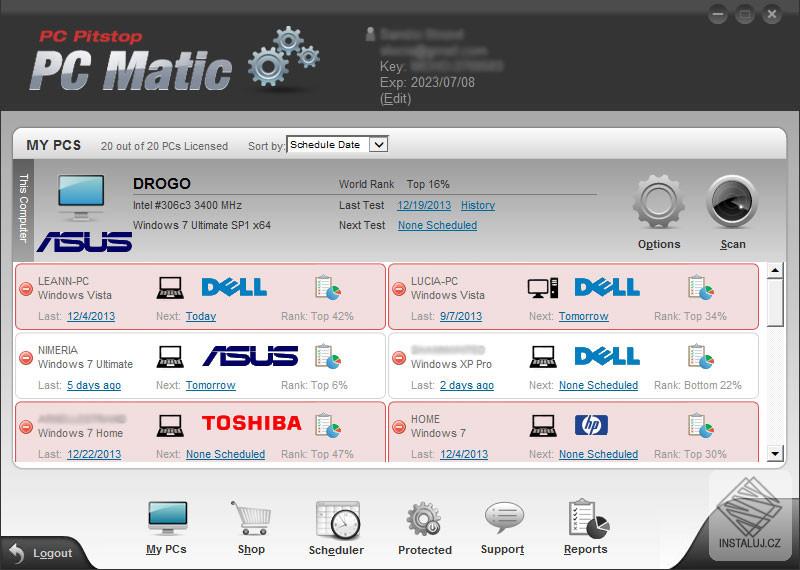
Task: Click the World Rank Top 16% text
Action: point(394,184)
